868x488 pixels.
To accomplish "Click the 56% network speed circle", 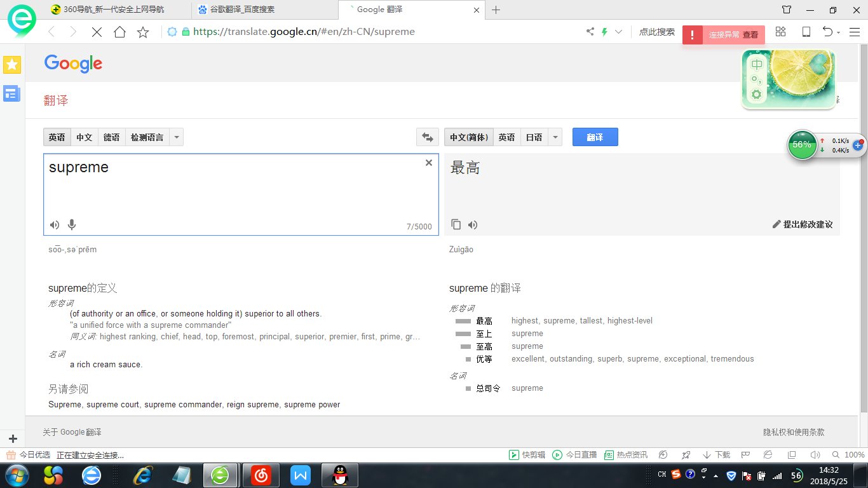I will click(802, 145).
